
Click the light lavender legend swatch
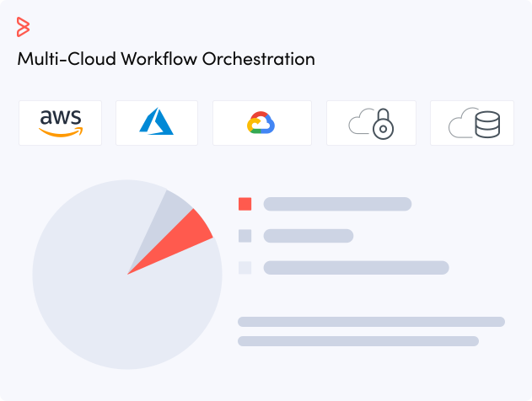[x=245, y=268]
